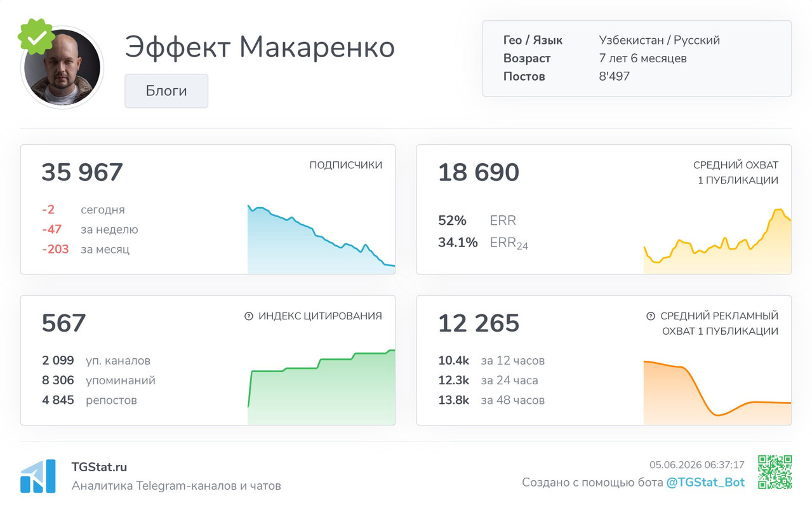Viewport: 812px width, 510px height.
Task: Open the TGStat.ru link
Action: [x=99, y=467]
